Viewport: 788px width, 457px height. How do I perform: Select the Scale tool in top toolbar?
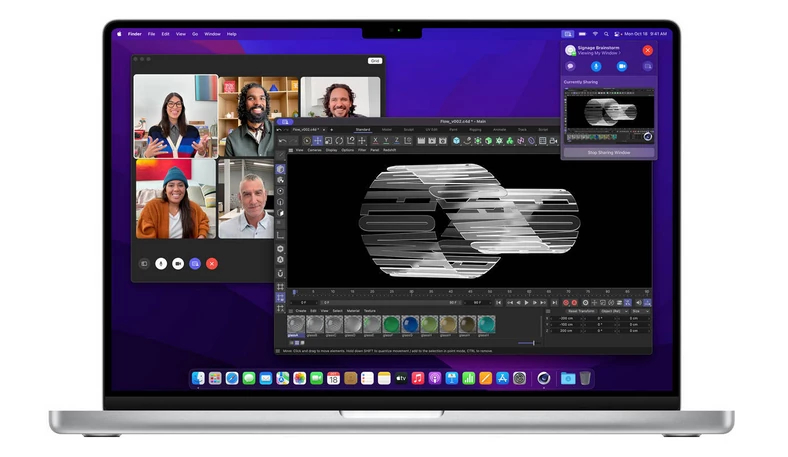(x=329, y=141)
